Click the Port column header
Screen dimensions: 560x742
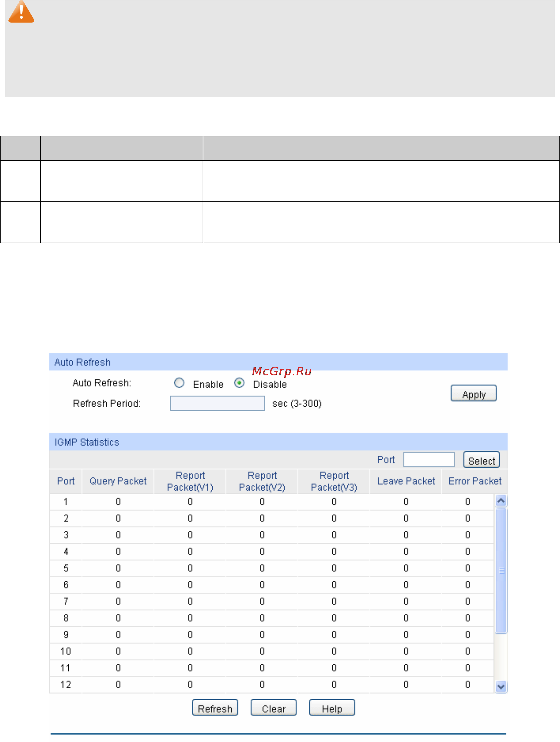tap(66, 481)
